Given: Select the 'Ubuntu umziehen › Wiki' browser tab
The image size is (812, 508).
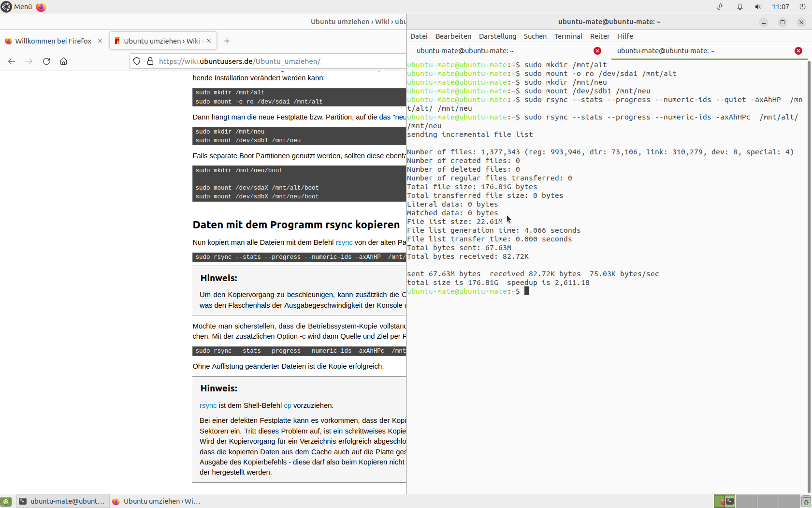Looking at the screenshot, I should 162,41.
